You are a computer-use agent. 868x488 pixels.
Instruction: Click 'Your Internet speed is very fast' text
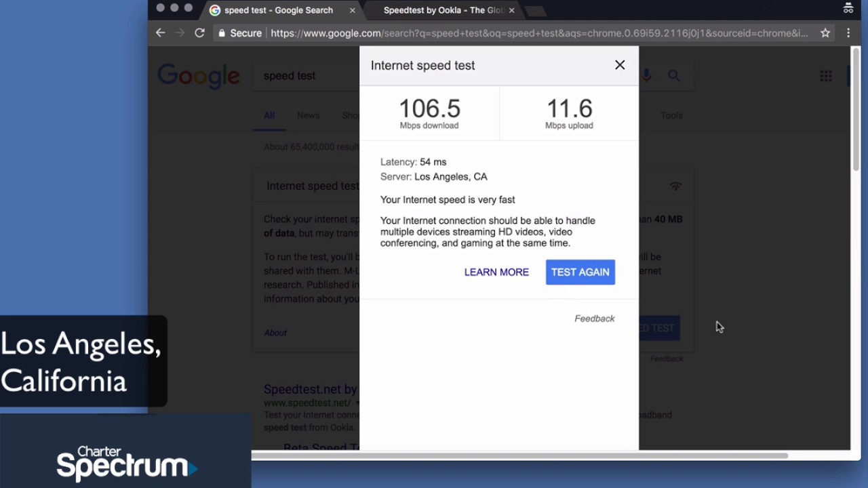448,200
